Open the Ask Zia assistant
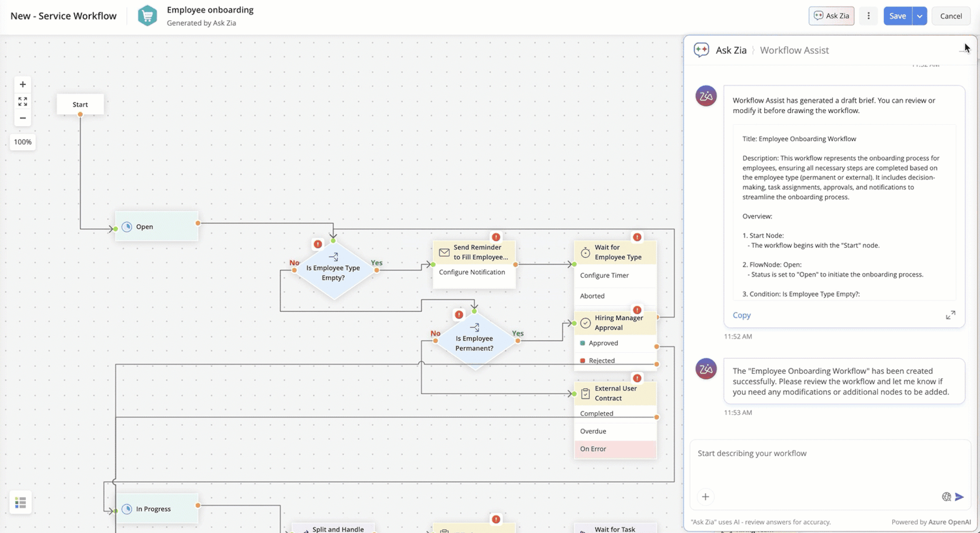Viewport: 980px width, 533px height. pos(831,16)
